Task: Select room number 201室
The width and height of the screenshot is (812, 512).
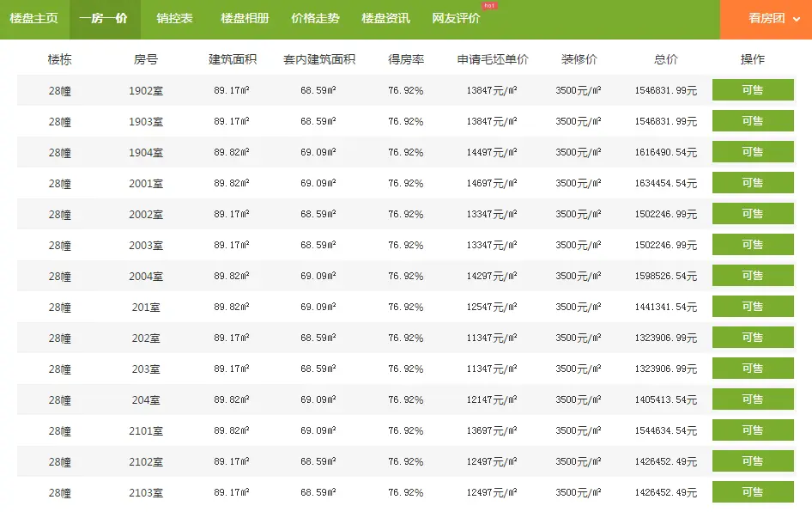Action: point(146,308)
